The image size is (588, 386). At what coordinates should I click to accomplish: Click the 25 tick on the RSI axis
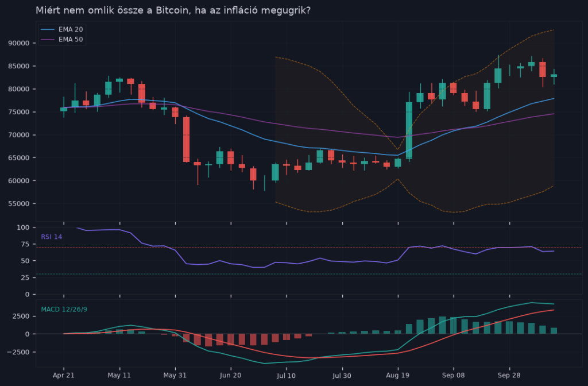pos(25,277)
